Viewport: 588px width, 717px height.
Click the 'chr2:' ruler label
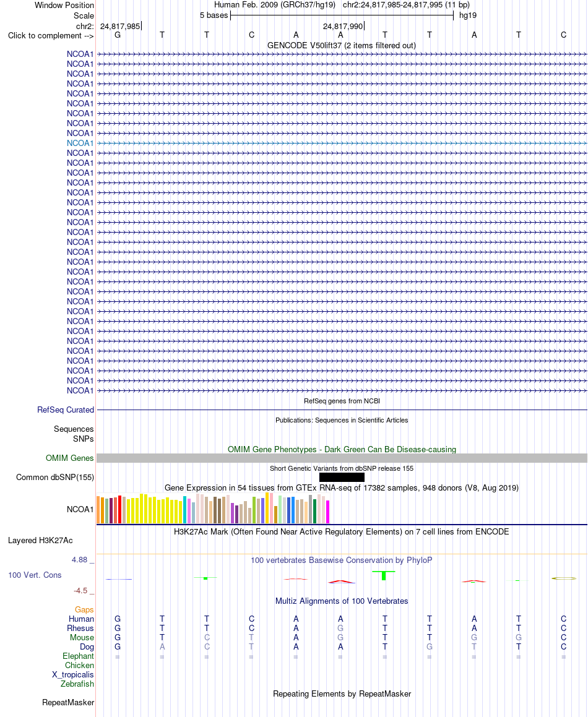85,26
